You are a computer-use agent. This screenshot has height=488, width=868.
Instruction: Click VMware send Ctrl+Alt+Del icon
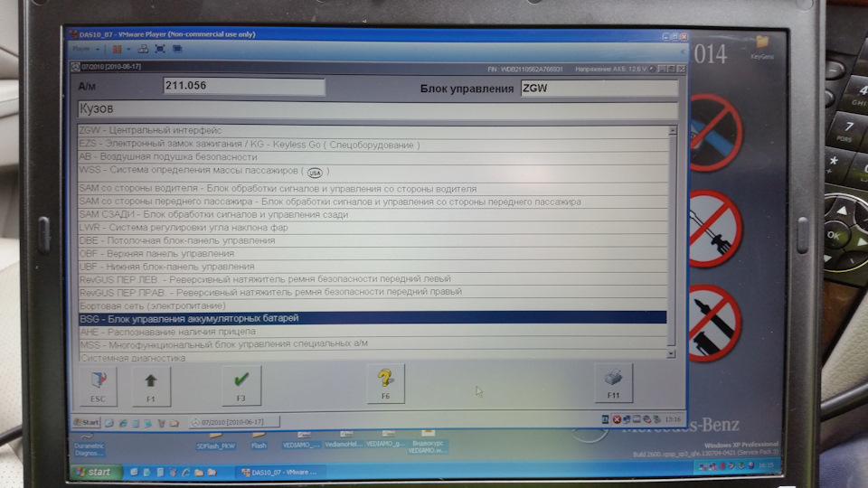143,49
